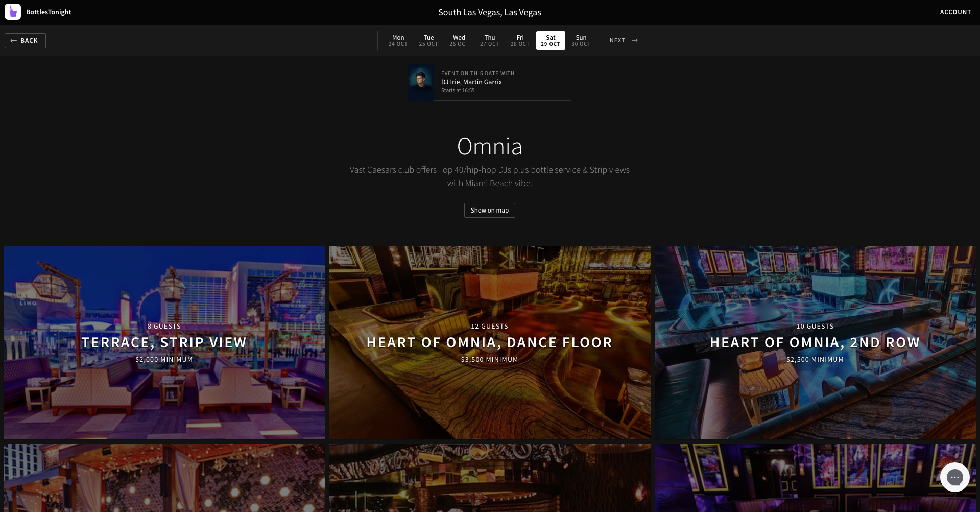Click the $2,500 MINIMUM price text
The height and width of the screenshot is (513, 980).
point(815,360)
